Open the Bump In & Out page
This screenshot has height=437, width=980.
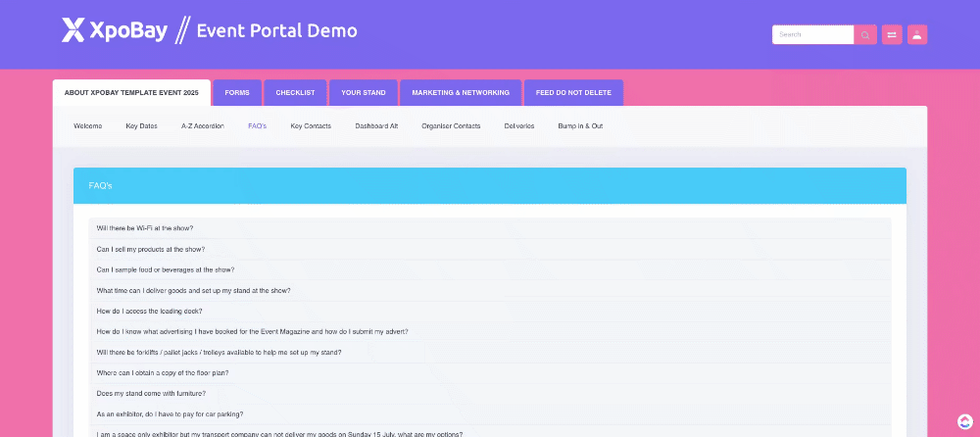[x=580, y=126]
